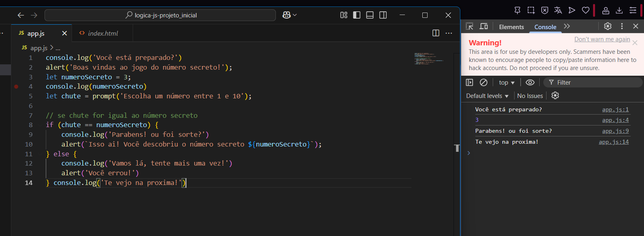Toggle the DevTools device toolbar

click(484, 26)
